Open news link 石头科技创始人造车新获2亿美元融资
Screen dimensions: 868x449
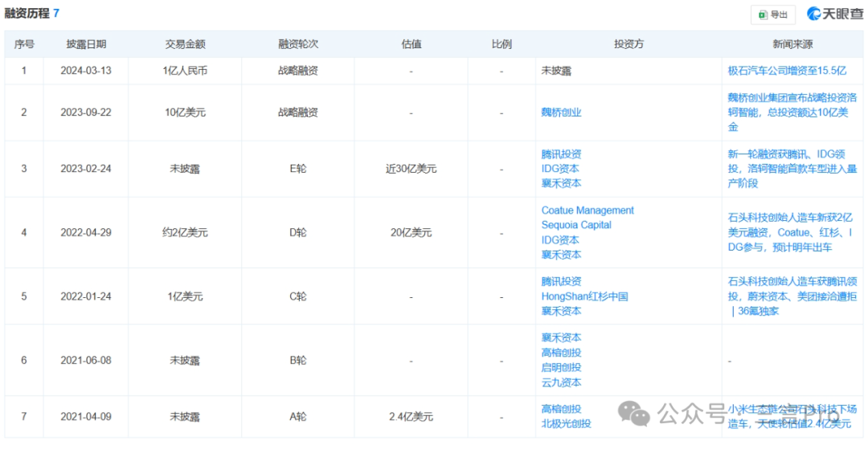tap(790, 233)
